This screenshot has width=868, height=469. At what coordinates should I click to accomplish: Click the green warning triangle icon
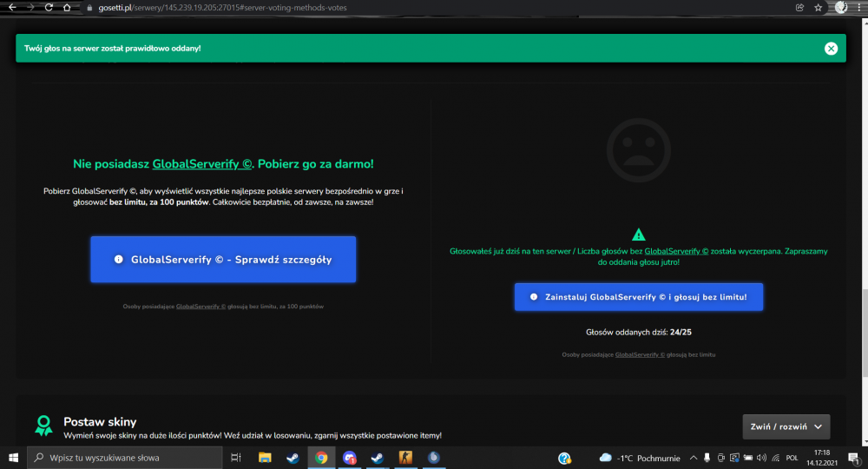point(638,234)
